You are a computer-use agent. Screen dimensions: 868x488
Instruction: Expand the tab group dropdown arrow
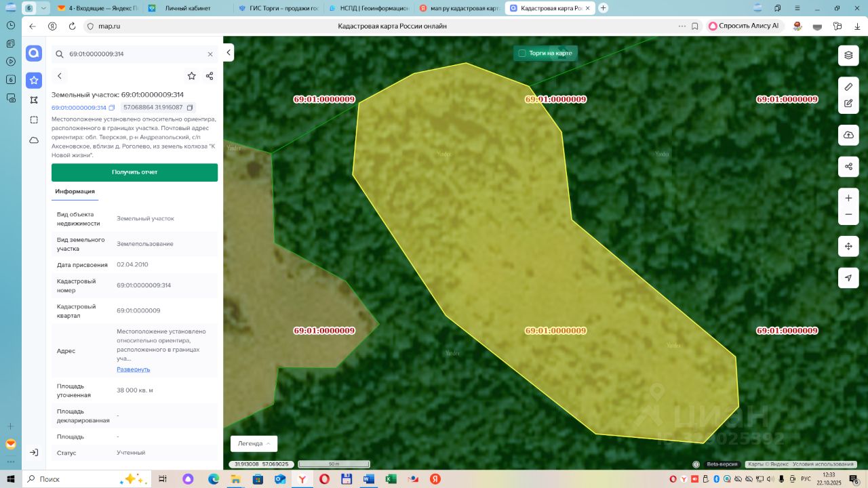[44, 8]
